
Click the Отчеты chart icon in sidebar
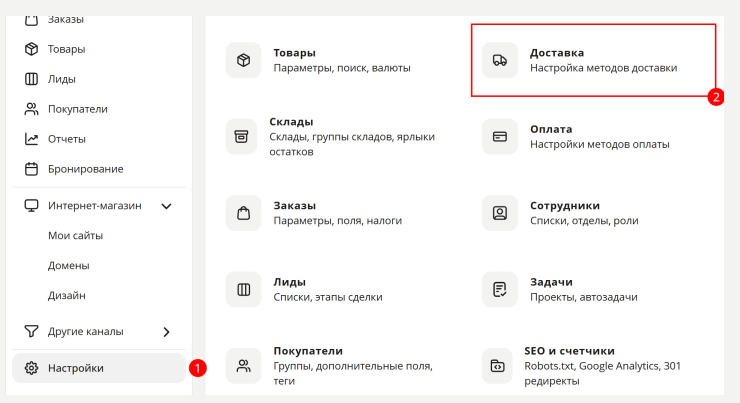(31, 139)
